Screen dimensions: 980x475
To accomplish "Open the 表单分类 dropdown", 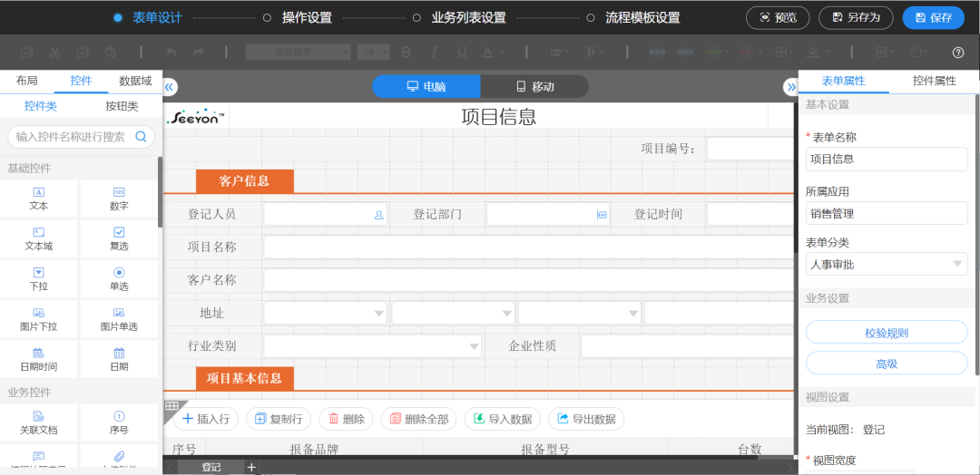I will 887,264.
